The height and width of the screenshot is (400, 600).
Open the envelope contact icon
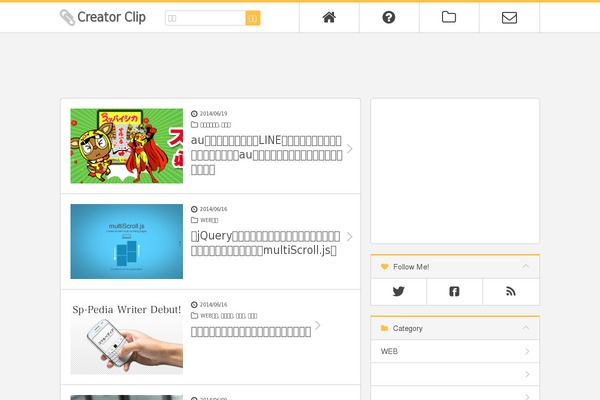(x=509, y=17)
